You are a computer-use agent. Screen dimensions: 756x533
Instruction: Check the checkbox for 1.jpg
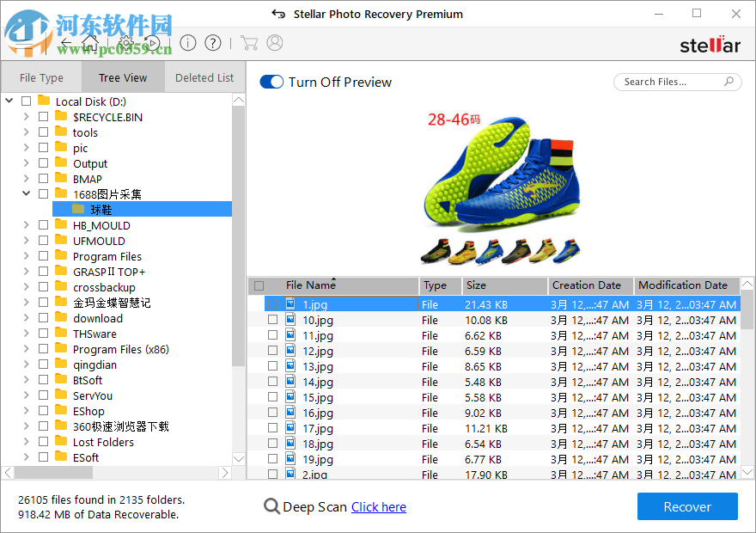click(x=273, y=303)
